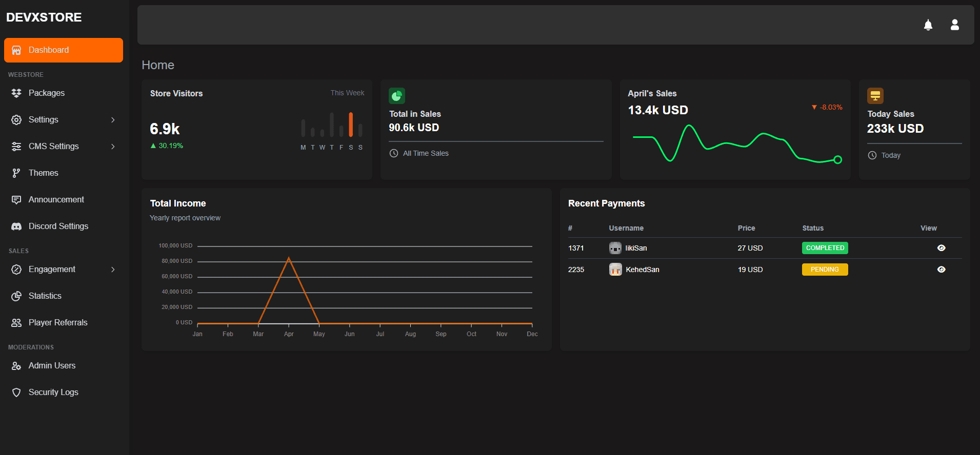The height and width of the screenshot is (455, 980).
Task: Open the notifications bell icon
Action: click(928, 25)
